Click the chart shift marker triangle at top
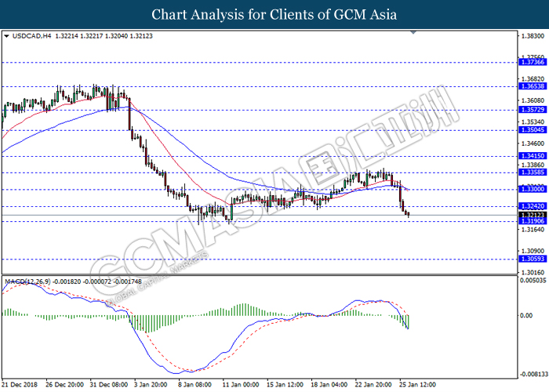The width and height of the screenshot is (549, 392). coord(413,32)
